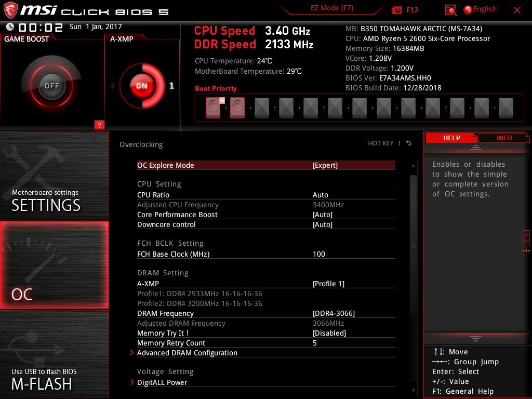Click the last boot priority slot
Image resolution: width=532 pixels, height=399 pixels.
coord(506,108)
